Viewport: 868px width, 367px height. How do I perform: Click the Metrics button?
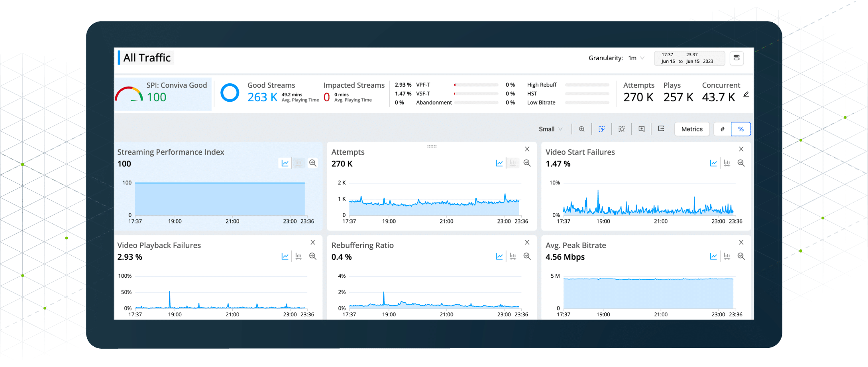[692, 129]
